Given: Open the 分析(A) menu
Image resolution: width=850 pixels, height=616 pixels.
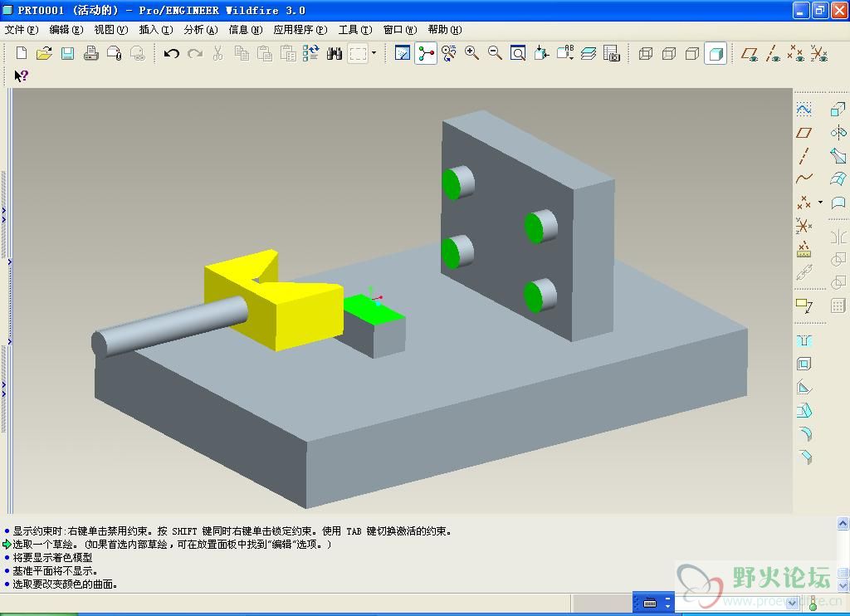Looking at the screenshot, I should coord(201,30).
